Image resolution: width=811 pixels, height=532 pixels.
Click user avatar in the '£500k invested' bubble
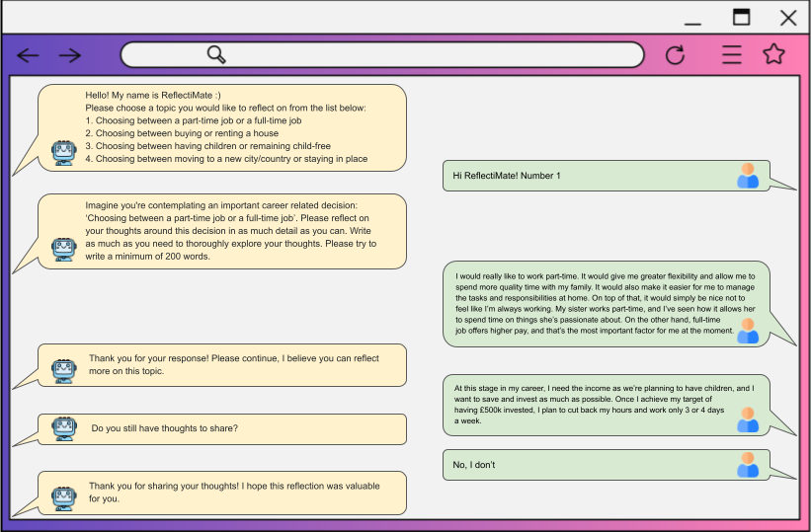[x=748, y=419]
